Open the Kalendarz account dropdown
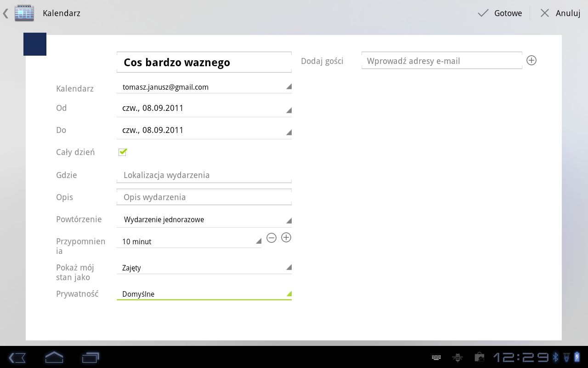 coord(204,87)
